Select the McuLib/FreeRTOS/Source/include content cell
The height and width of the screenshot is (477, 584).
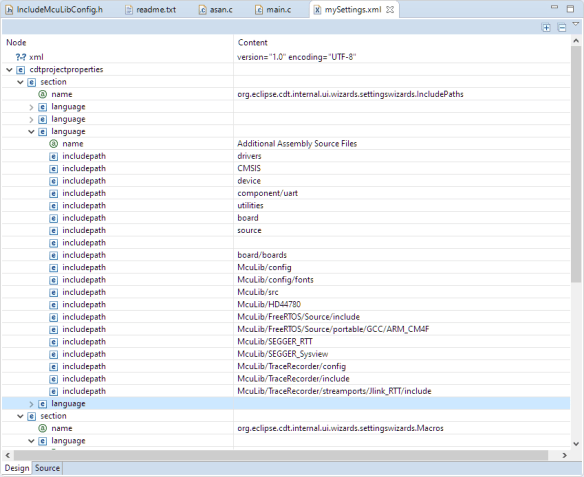(x=402, y=317)
